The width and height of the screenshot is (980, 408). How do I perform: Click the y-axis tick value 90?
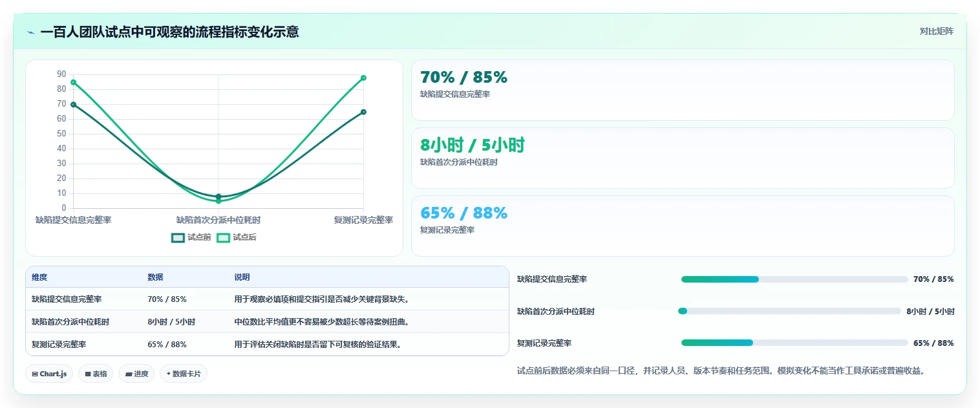[x=61, y=74]
